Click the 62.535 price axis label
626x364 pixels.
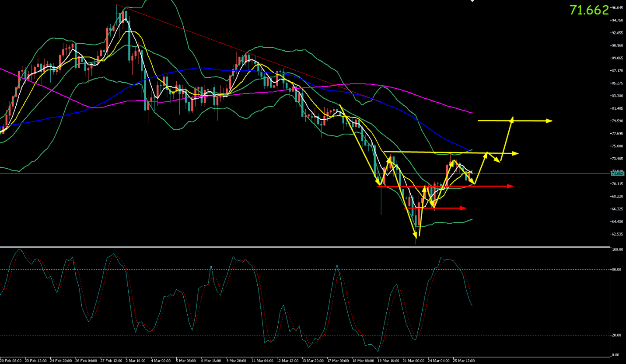(x=617, y=234)
